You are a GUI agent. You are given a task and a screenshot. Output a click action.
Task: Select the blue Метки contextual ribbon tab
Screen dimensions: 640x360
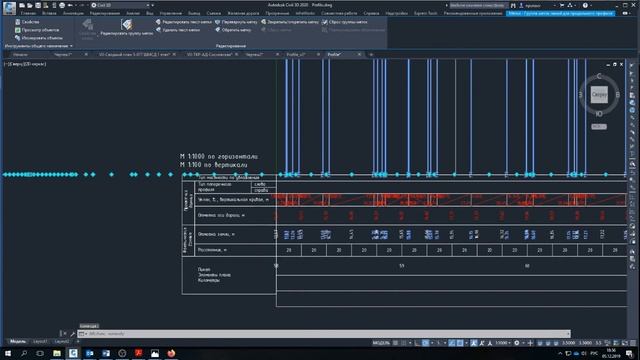pos(560,13)
